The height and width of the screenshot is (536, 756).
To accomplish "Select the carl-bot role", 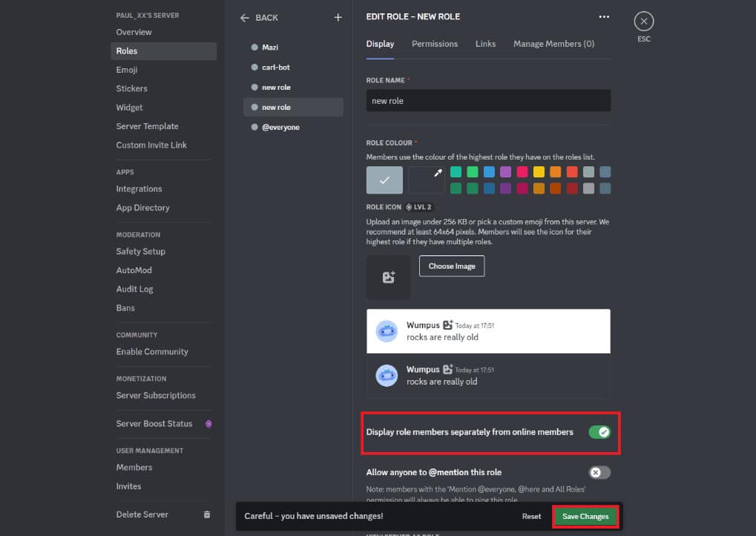I will (293, 68).
